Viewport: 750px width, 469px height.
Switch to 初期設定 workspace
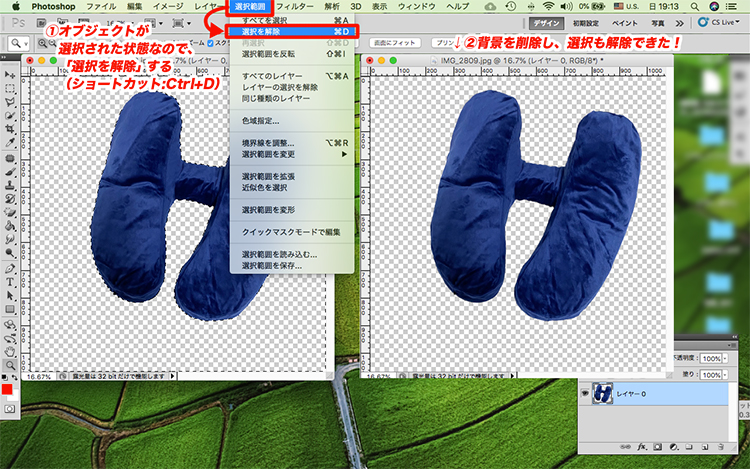pyautogui.click(x=586, y=23)
